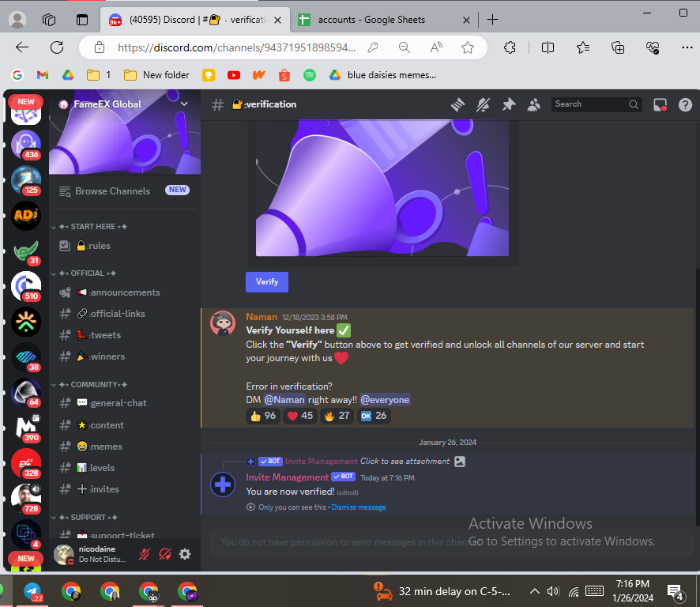
Task: Open Discord Help question mark icon
Action: 685,105
